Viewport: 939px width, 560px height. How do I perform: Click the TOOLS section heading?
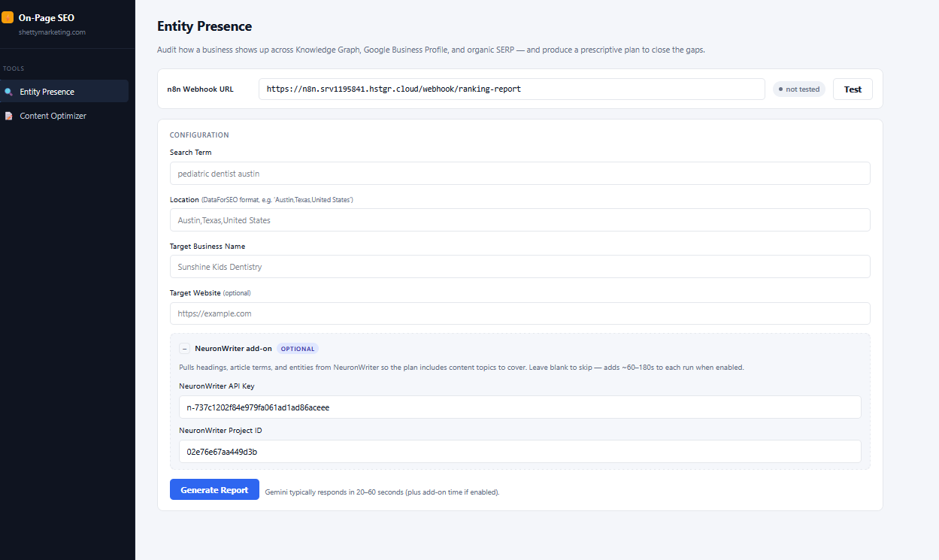(14, 68)
